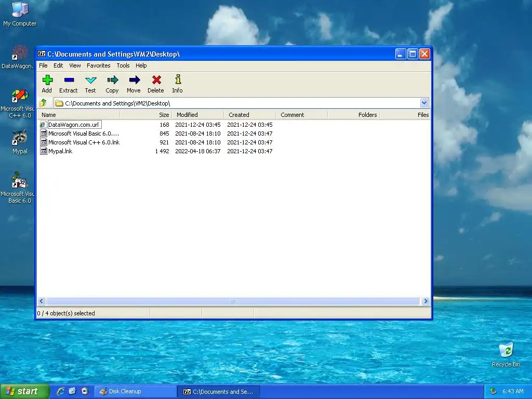Click size value 168
This screenshot has width=532, height=399.
pos(164,125)
